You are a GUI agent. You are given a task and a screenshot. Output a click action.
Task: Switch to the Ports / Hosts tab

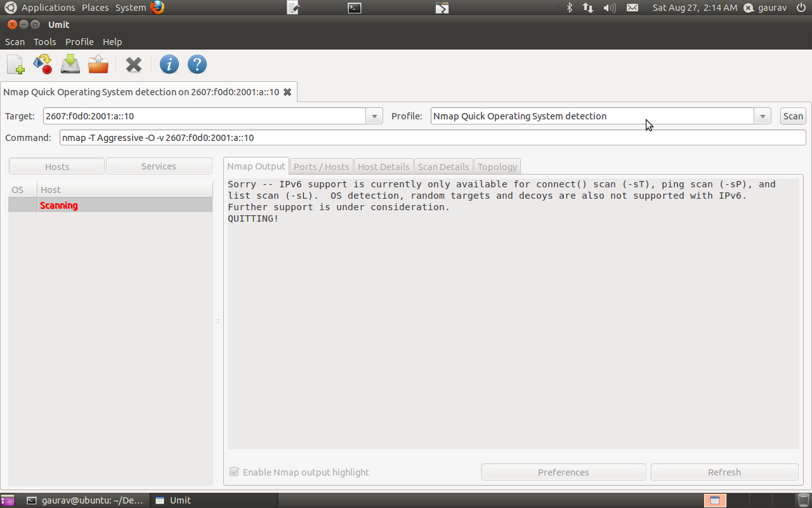tap(321, 167)
